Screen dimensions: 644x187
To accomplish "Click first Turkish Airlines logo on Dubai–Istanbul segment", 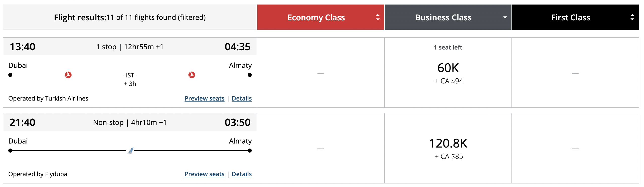I will pyautogui.click(x=68, y=75).
